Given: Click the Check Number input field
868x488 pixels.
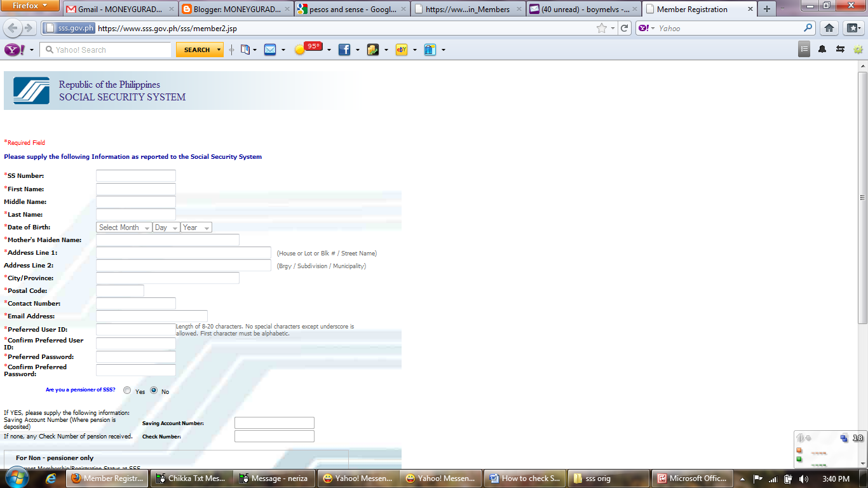Looking at the screenshot, I should click(275, 437).
